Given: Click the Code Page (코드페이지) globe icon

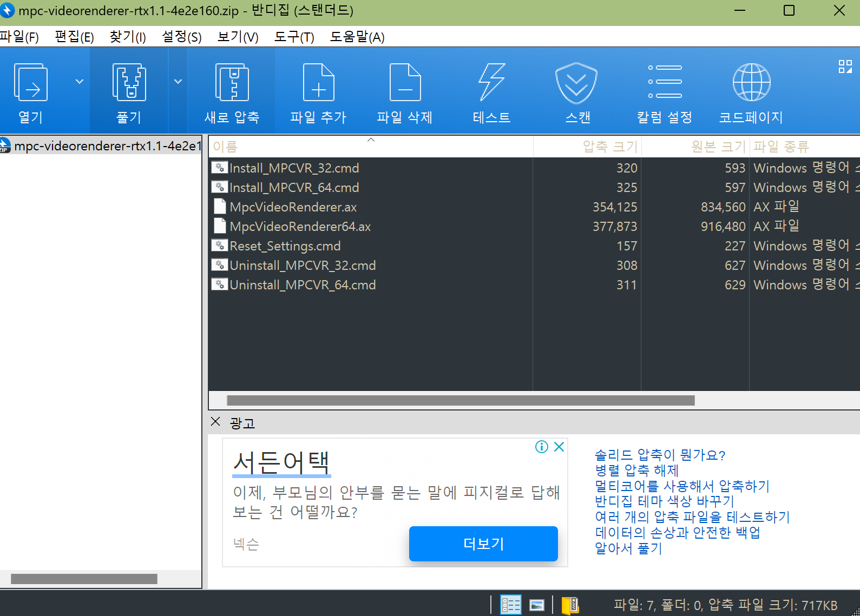Looking at the screenshot, I should click(x=751, y=82).
